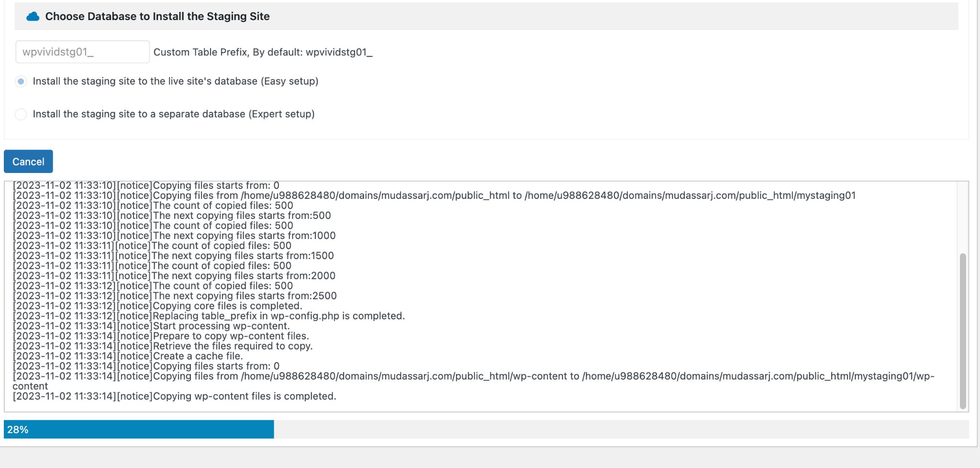This screenshot has height=468, width=980.
Task: Click the log line copying public_html to mystaging01
Action: coord(434,196)
